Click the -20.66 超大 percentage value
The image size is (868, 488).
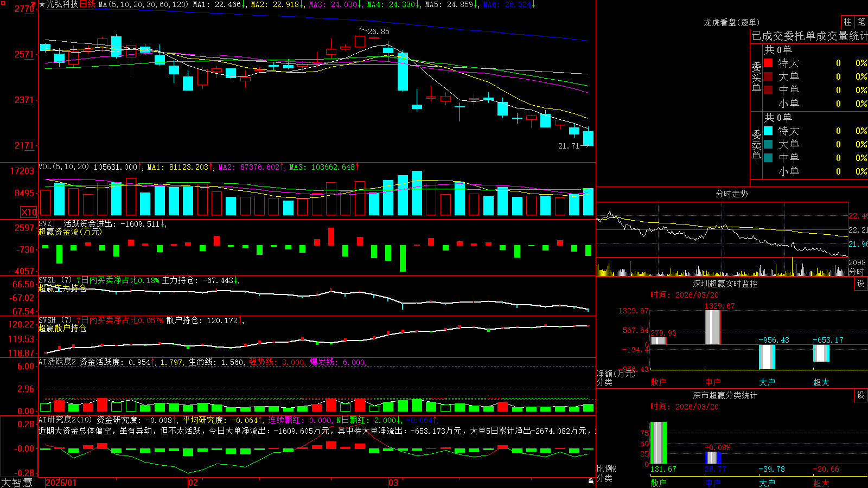click(826, 469)
